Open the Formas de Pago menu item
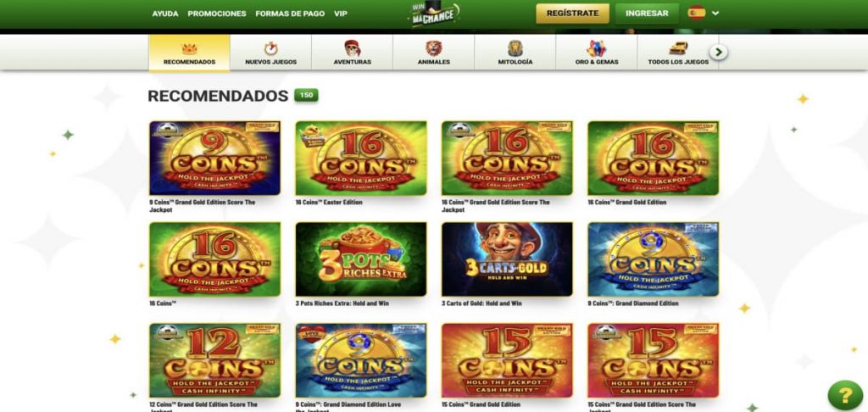 pos(290,14)
